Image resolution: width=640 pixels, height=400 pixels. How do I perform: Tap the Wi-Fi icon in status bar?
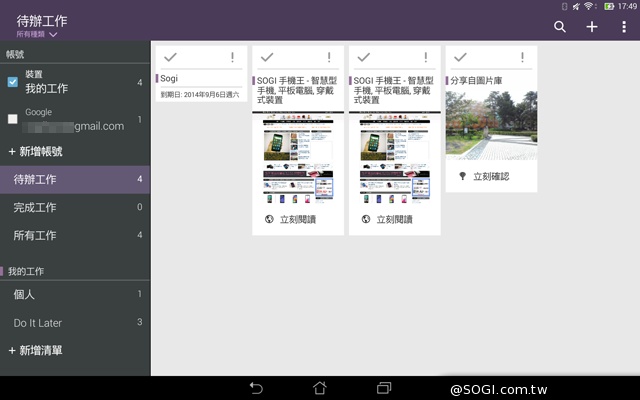(589, 6)
